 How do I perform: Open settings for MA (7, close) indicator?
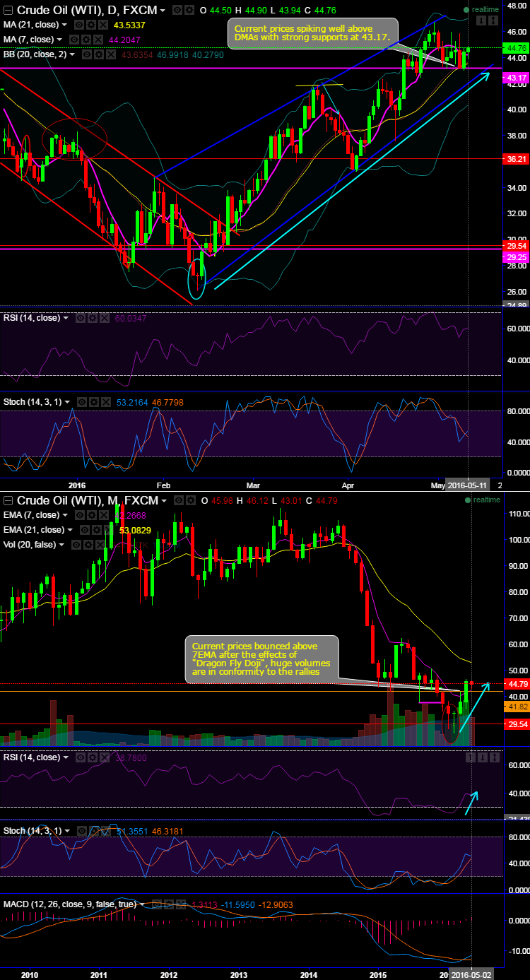[x=86, y=40]
